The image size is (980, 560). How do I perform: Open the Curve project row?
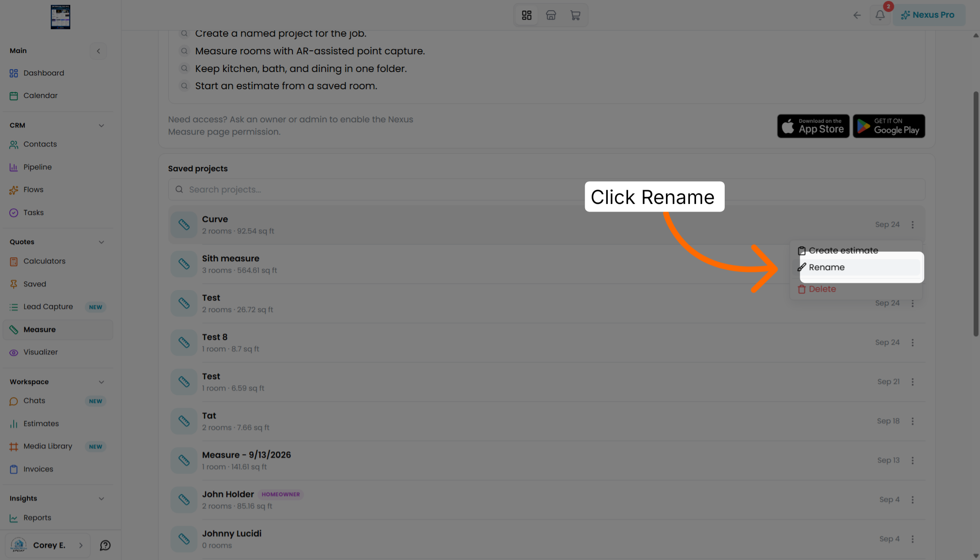point(546,225)
